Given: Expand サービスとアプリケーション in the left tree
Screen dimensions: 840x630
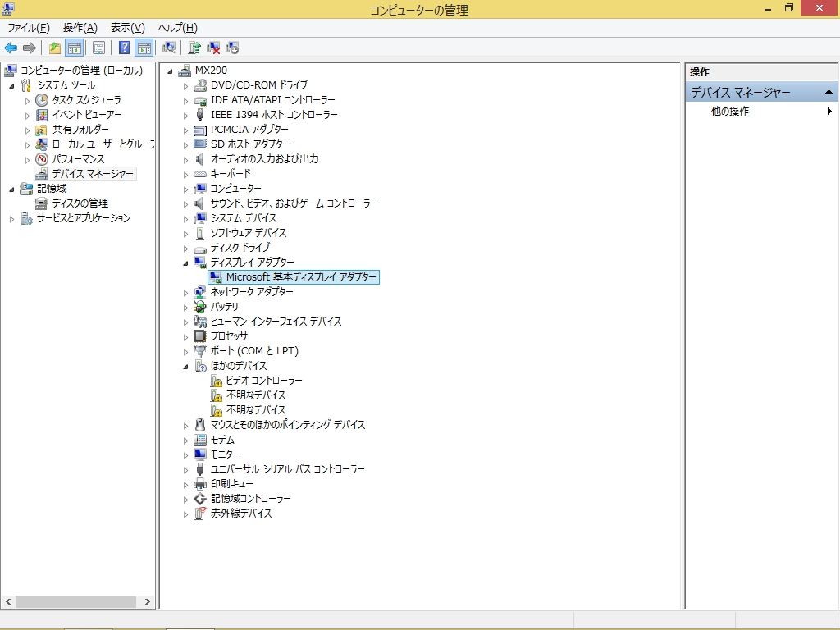Looking at the screenshot, I should tap(11, 219).
